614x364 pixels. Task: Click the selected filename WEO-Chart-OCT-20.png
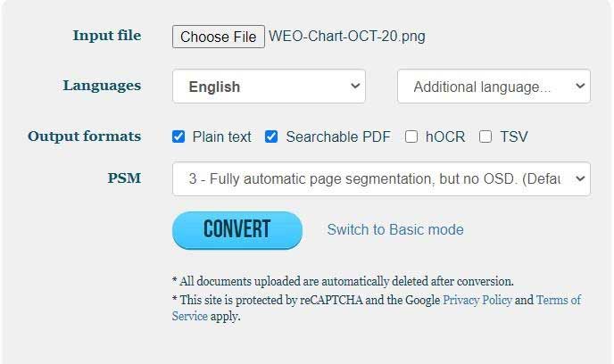(x=347, y=36)
